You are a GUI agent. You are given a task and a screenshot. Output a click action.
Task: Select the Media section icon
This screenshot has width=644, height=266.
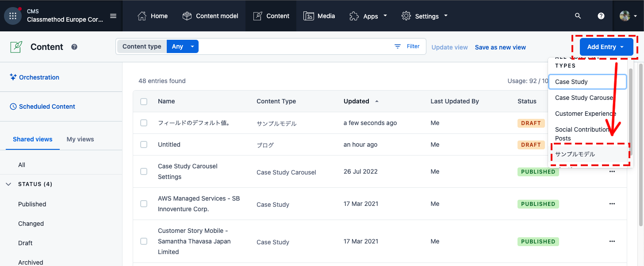[308, 15]
